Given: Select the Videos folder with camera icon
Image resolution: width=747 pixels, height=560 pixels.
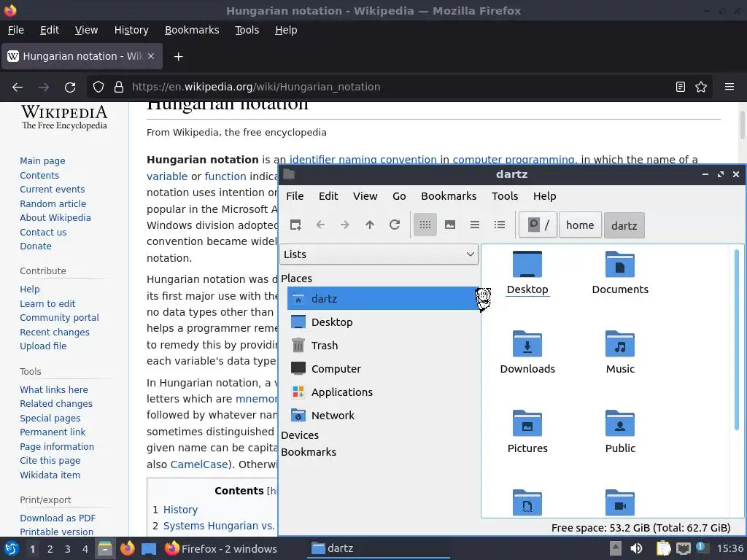Looking at the screenshot, I should click(x=620, y=503).
